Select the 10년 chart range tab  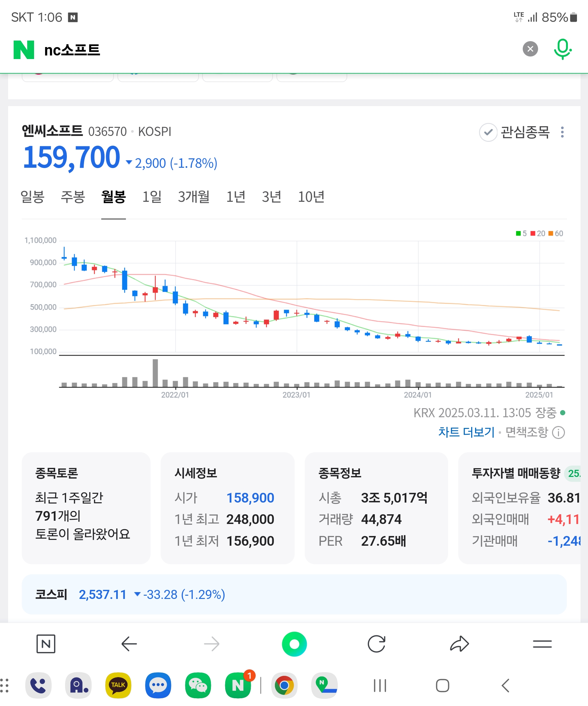coord(311,197)
